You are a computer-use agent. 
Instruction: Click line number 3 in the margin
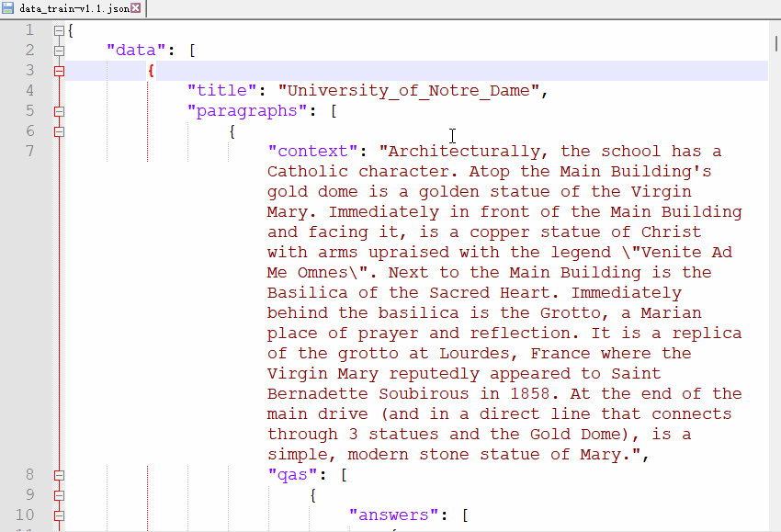click(x=30, y=70)
